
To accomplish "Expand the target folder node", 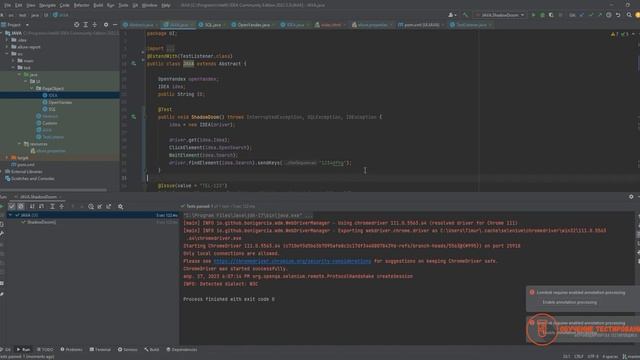I will (7, 158).
